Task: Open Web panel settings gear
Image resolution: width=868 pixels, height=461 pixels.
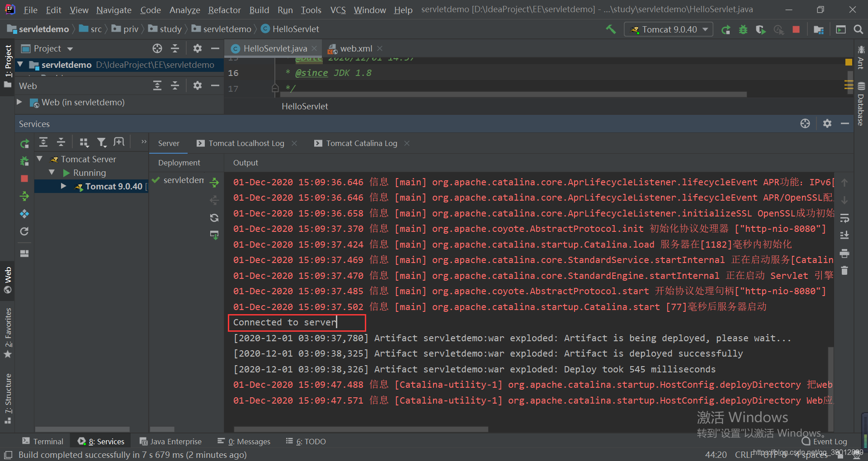Action: [198, 85]
